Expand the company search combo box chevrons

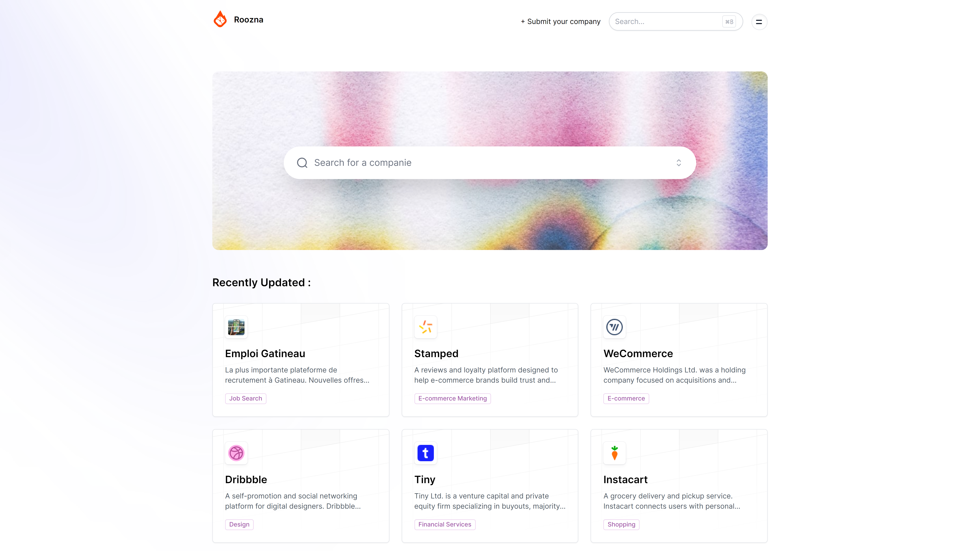(x=679, y=163)
